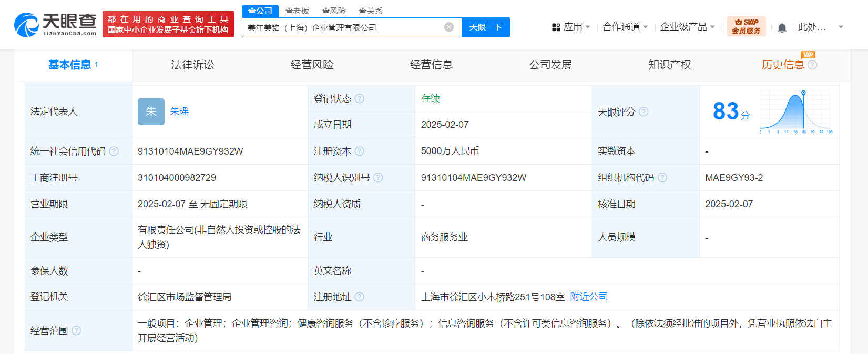Viewport: 868px width, 354px height.
Task: Click help icon next to 注册资本
Action: tap(360, 151)
